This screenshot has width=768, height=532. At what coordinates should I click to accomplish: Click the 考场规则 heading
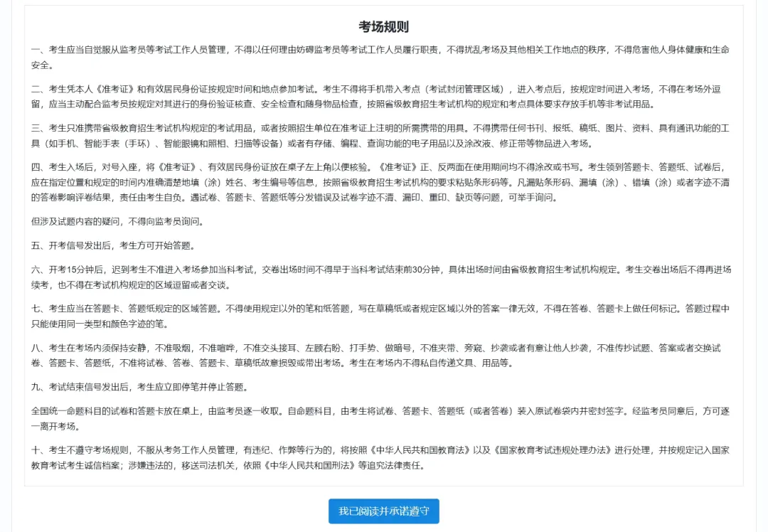[383, 26]
